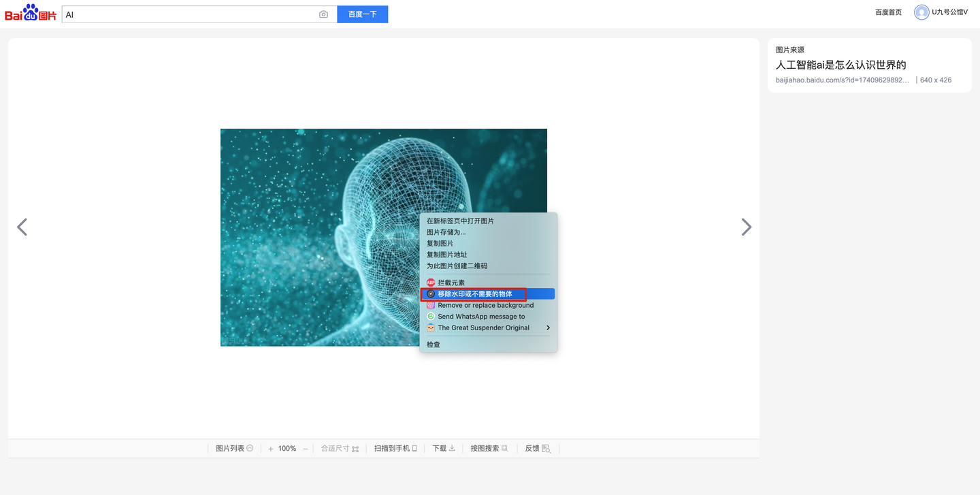Select 复制图片 from context menu
Image resolution: width=980 pixels, height=495 pixels.
click(487, 243)
